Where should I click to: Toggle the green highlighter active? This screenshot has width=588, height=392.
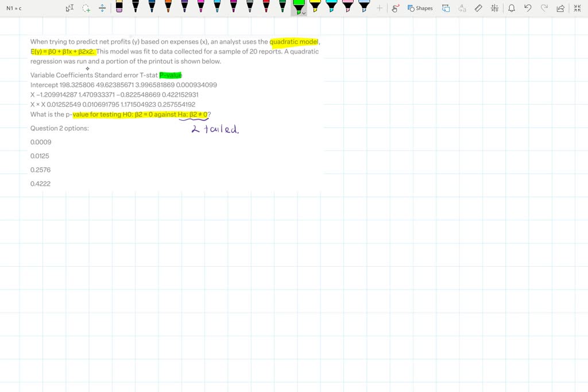[298, 7]
